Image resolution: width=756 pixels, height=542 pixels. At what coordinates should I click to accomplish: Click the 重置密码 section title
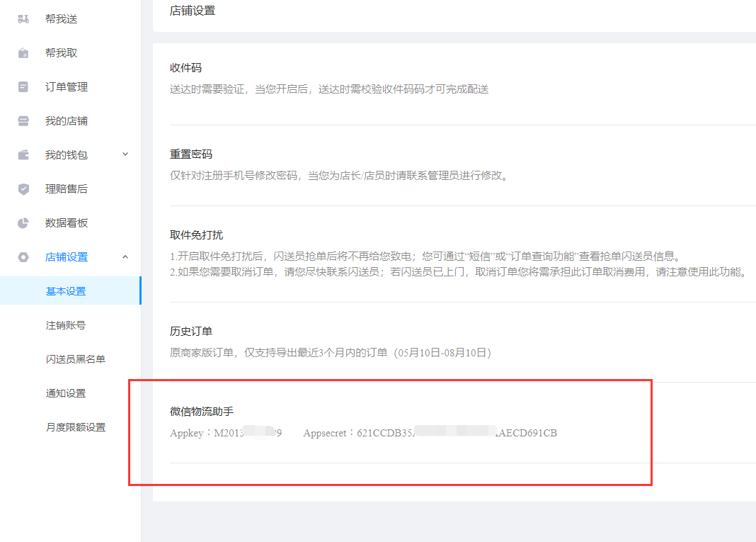tap(191, 154)
